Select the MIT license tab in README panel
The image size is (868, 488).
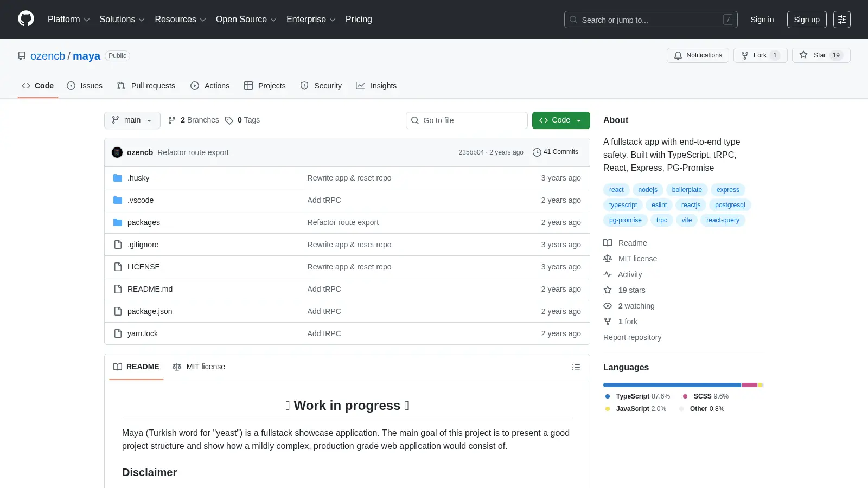(199, 367)
